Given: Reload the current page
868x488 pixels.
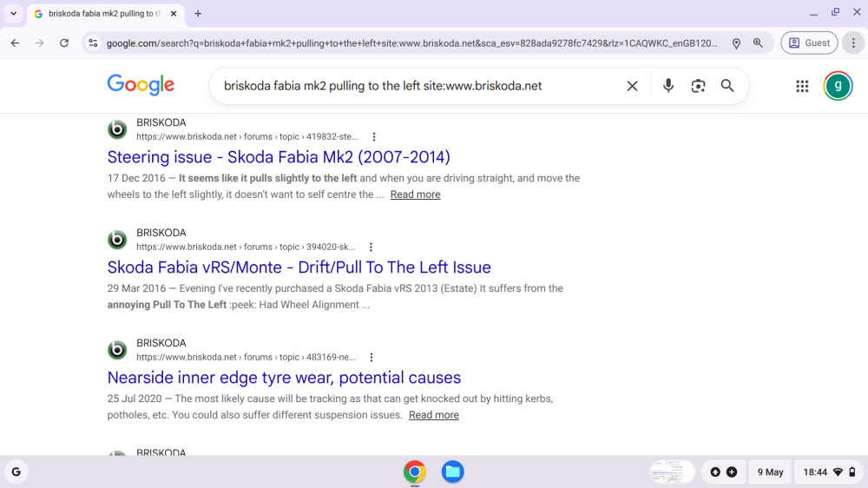Looking at the screenshot, I should [64, 43].
